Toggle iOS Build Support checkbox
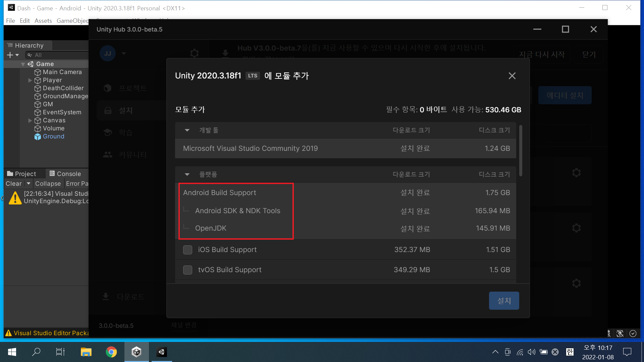Viewport: 644px width, 362px height. point(187,250)
